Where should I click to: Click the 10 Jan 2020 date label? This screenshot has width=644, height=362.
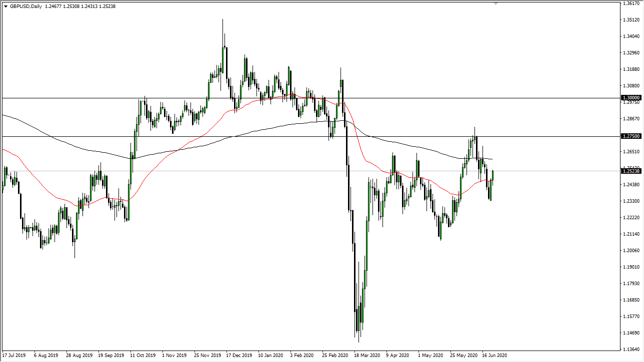[x=270, y=356]
